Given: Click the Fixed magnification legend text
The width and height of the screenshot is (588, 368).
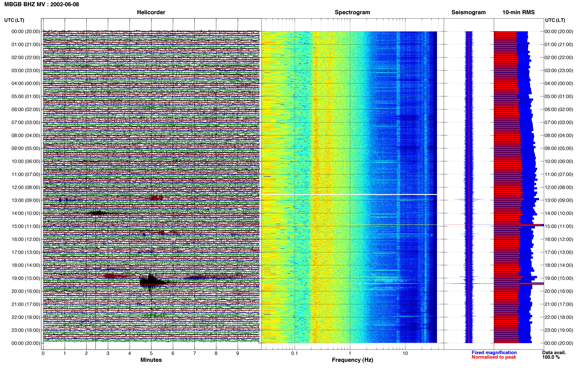Looking at the screenshot, I should point(494,352).
